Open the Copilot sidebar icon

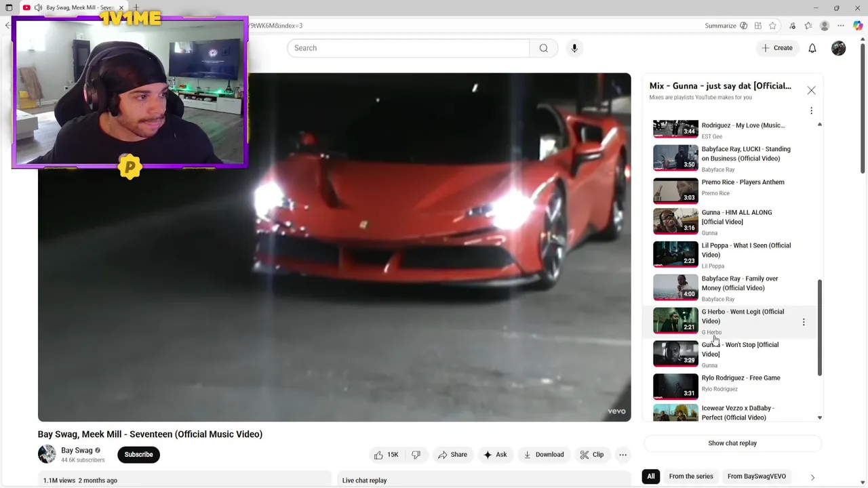pyautogui.click(x=858, y=26)
